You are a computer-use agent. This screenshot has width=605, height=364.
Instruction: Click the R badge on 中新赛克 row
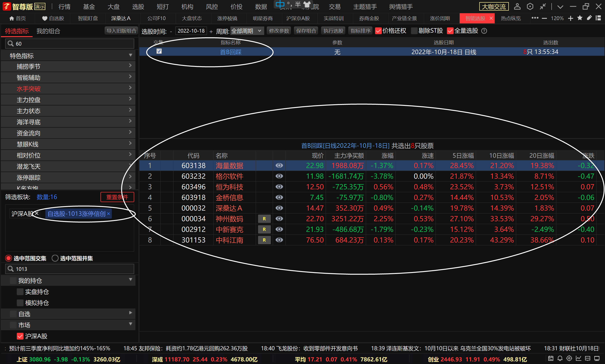(x=264, y=229)
